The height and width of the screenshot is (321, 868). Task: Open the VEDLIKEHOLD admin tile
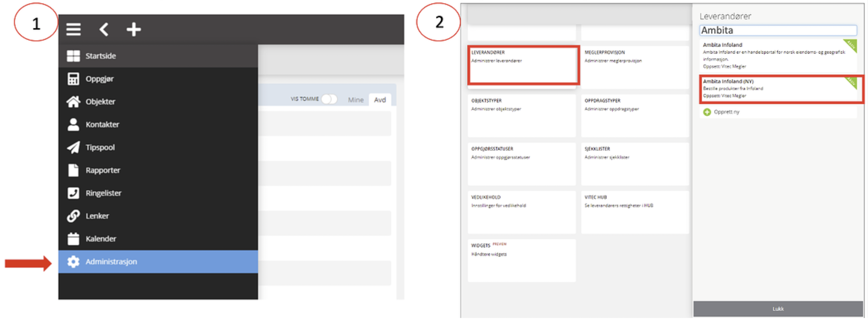click(521, 212)
